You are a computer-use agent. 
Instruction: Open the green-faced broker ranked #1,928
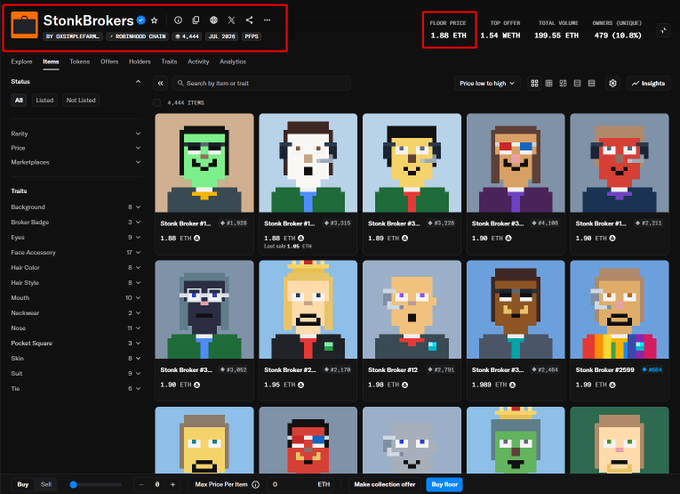click(x=204, y=163)
